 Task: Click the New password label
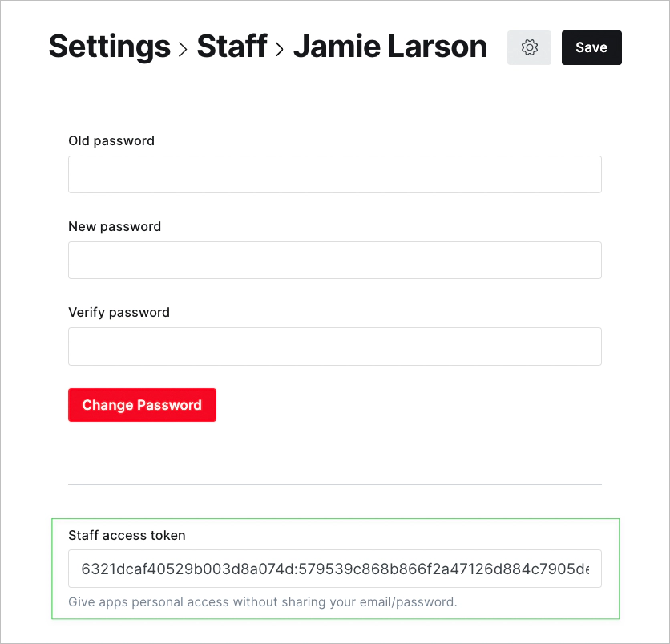pyautogui.click(x=115, y=227)
